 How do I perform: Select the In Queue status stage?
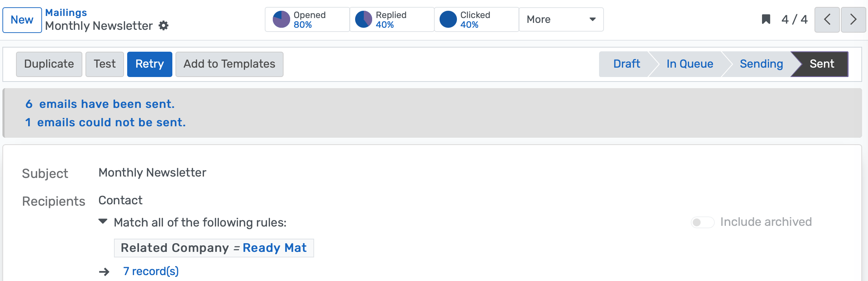click(689, 64)
